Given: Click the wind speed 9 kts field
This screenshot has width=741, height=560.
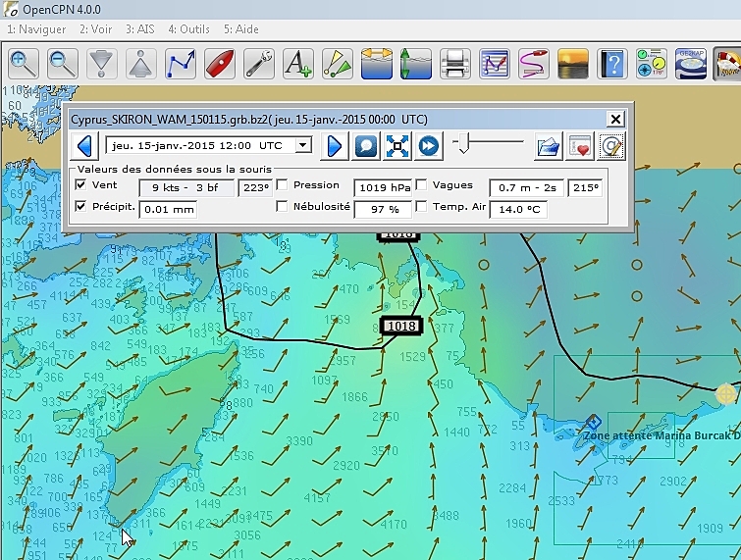Looking at the screenshot, I should click(186, 188).
